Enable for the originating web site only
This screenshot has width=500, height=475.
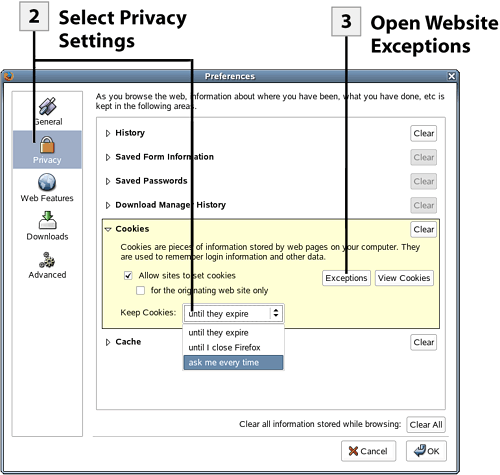point(141,290)
